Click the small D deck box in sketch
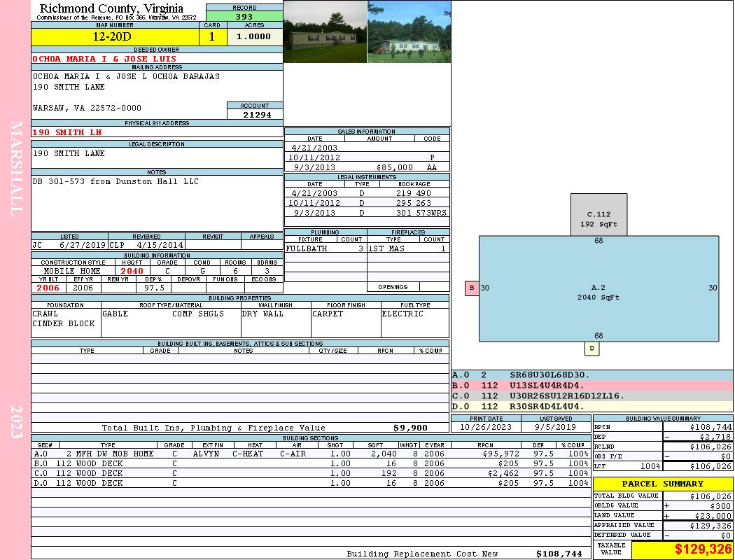This screenshot has width=735, height=560. [x=592, y=348]
